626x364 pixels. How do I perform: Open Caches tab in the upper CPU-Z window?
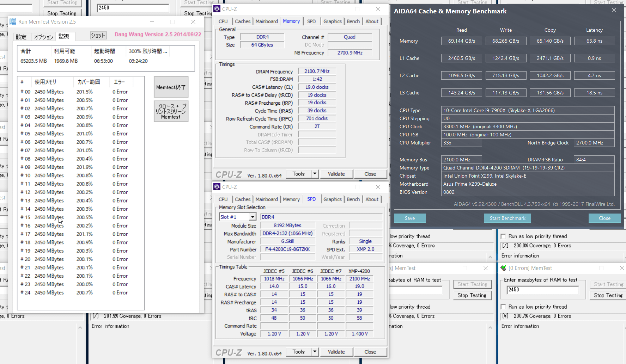point(243,21)
